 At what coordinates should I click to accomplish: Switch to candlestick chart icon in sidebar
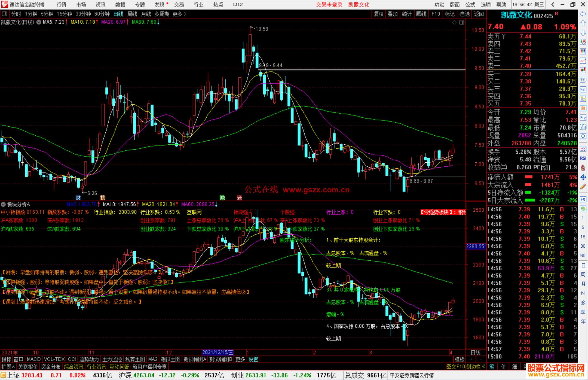pyautogui.click(x=583, y=70)
